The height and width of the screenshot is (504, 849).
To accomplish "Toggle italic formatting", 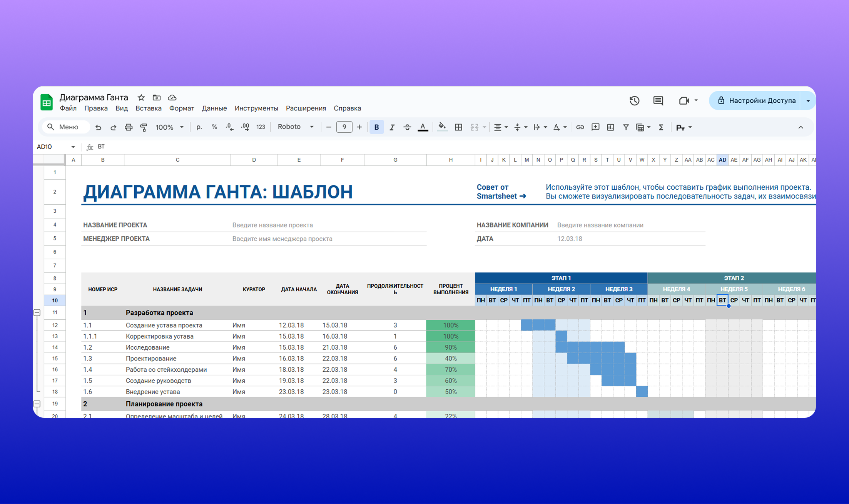I will (x=392, y=127).
